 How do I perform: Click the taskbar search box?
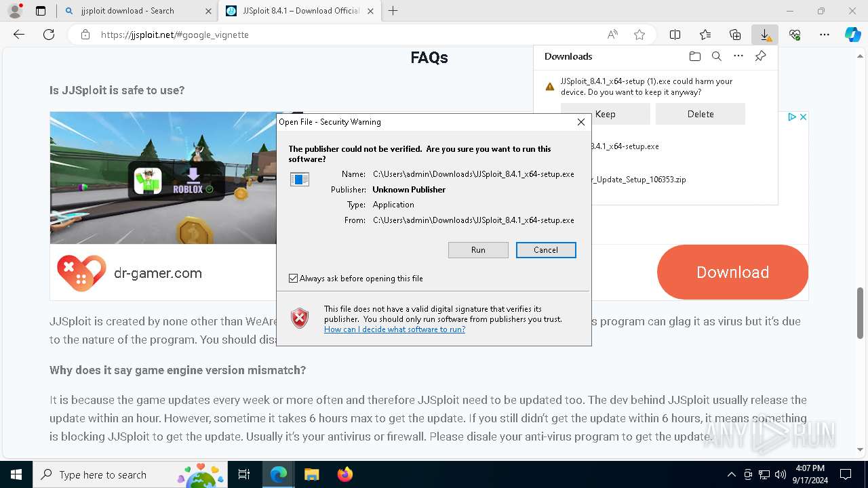(132, 474)
